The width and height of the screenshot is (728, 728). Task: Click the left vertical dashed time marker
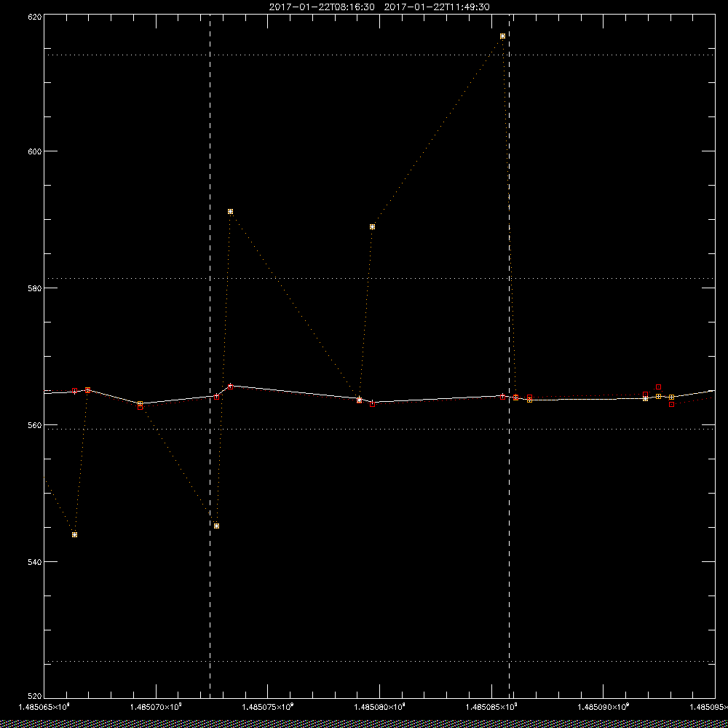point(210,357)
